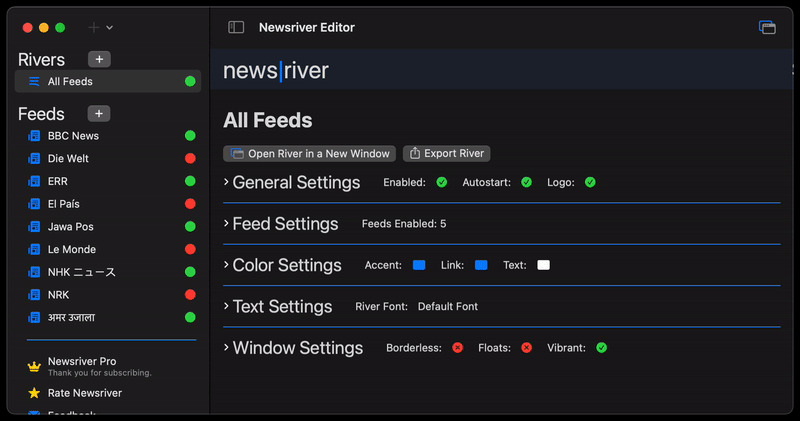Expand the Color Settings chevron

point(226,264)
